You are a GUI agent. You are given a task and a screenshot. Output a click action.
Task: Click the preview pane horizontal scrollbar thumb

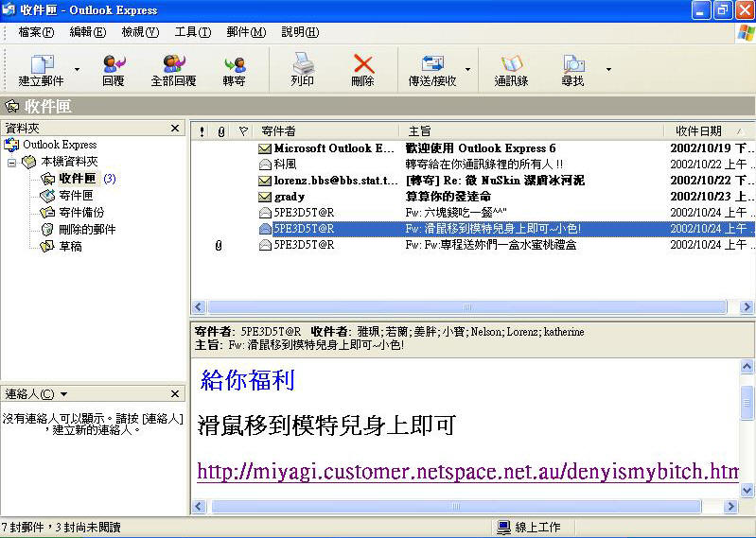tap(456, 506)
